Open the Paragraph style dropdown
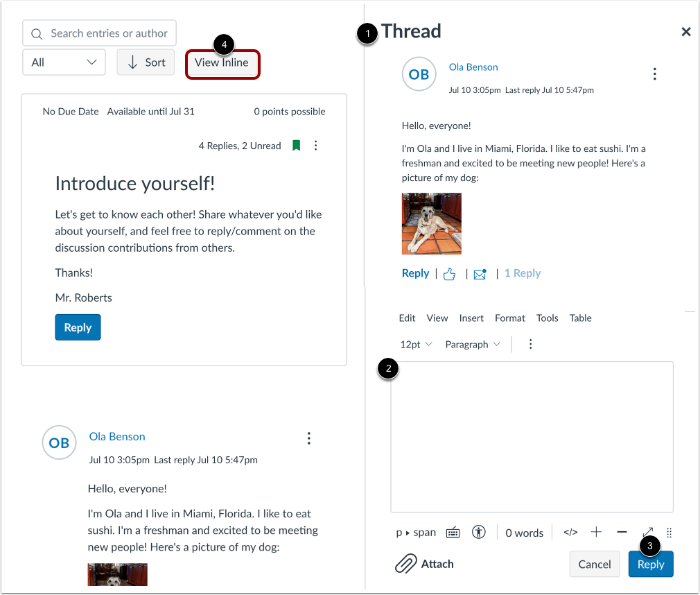This screenshot has height=595, width=700. click(x=473, y=345)
